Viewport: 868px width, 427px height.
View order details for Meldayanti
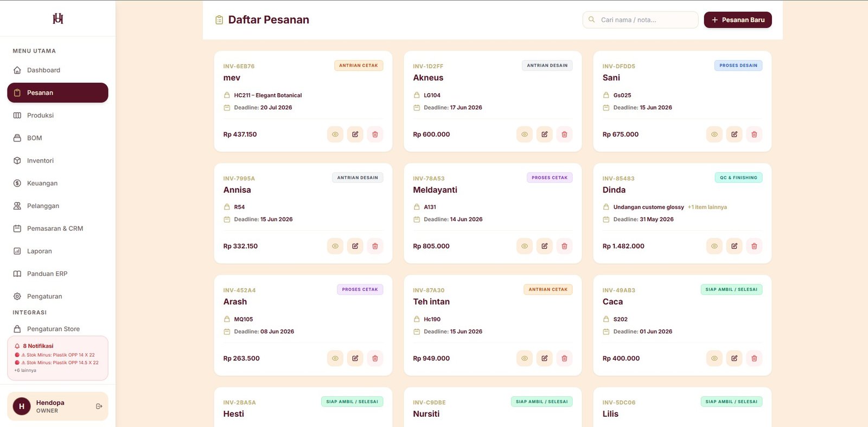click(525, 246)
